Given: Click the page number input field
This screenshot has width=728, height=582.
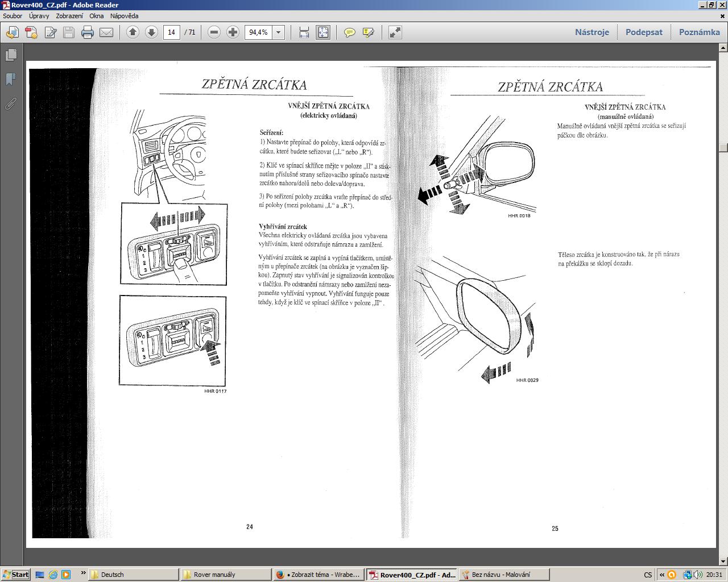Looking at the screenshot, I should (x=172, y=32).
